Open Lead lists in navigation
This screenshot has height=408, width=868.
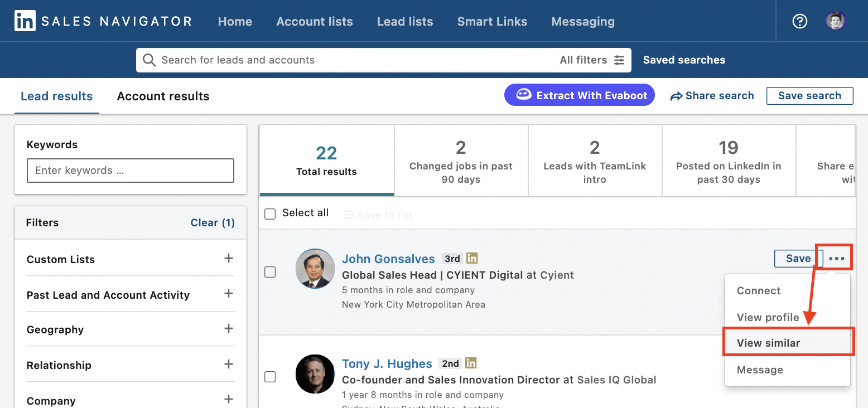coord(405,22)
